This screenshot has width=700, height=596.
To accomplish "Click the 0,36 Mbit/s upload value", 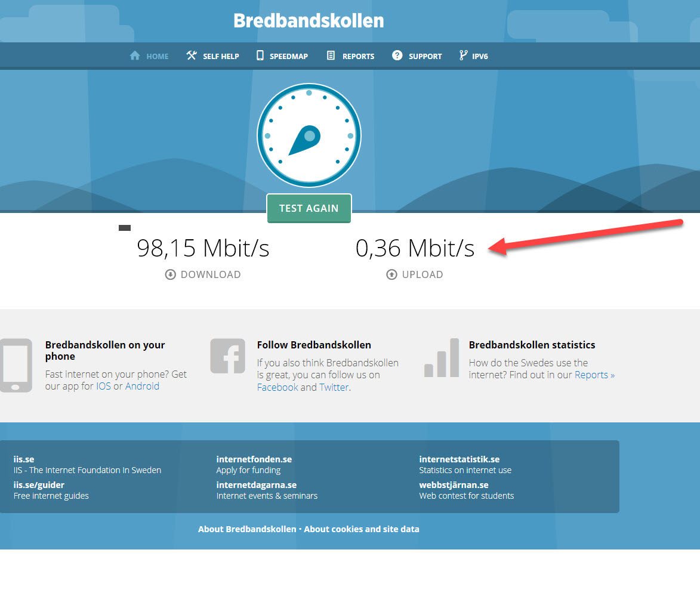I will [415, 248].
